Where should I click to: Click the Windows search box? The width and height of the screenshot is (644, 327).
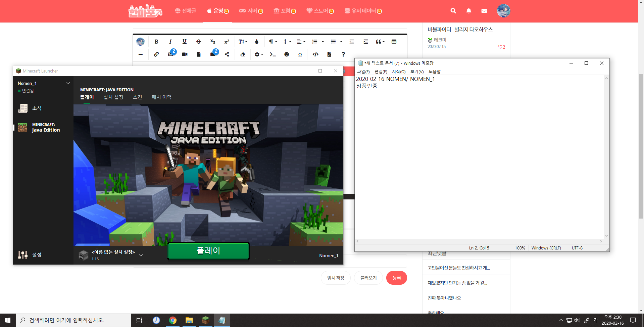(x=73, y=320)
